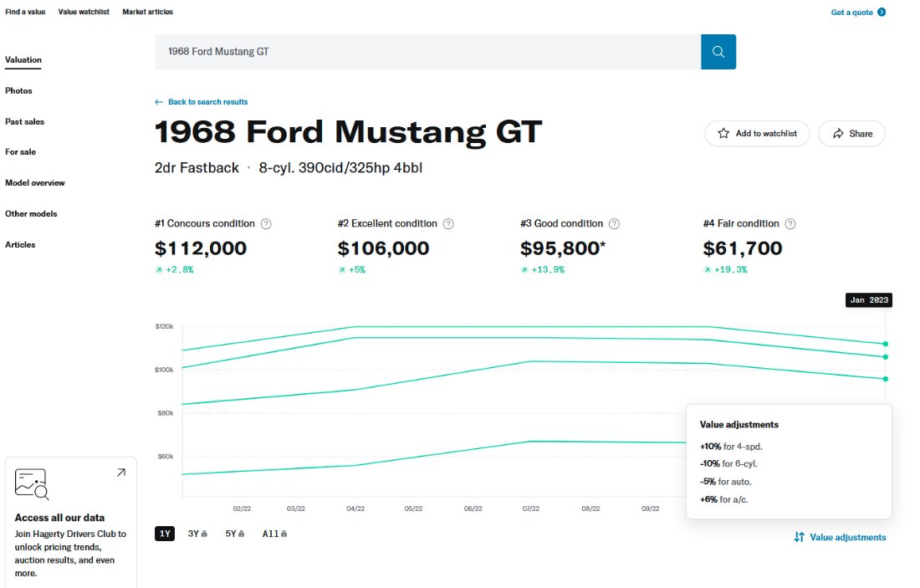Click the share arrow icon
920x588 pixels.
pyautogui.click(x=838, y=133)
